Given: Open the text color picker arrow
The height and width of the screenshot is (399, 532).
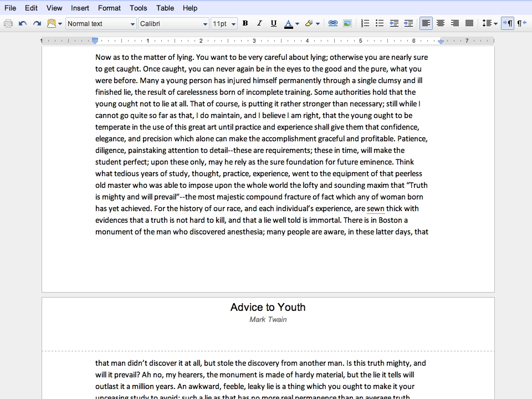Looking at the screenshot, I should point(298,24).
